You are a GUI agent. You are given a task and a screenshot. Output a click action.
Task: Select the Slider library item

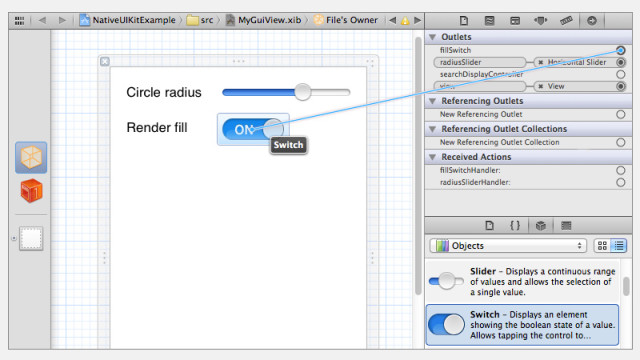522,282
